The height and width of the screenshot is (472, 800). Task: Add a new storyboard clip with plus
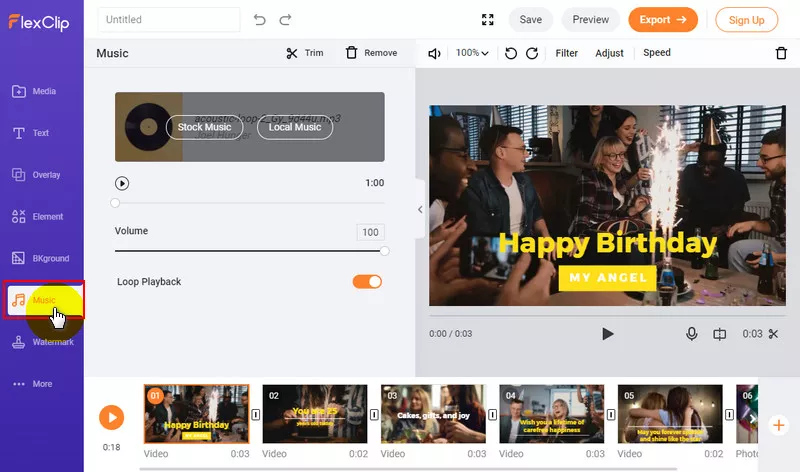[779, 425]
